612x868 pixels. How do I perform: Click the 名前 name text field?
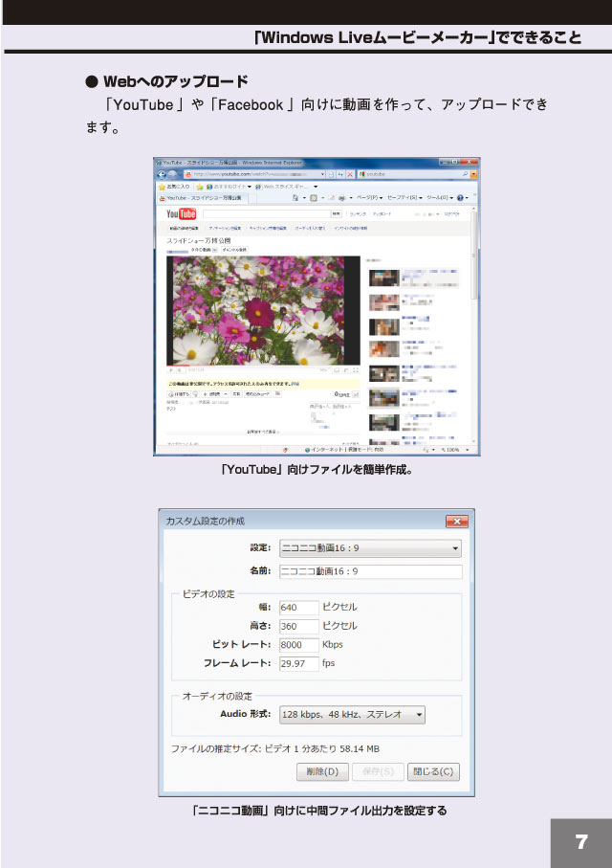coord(370,571)
